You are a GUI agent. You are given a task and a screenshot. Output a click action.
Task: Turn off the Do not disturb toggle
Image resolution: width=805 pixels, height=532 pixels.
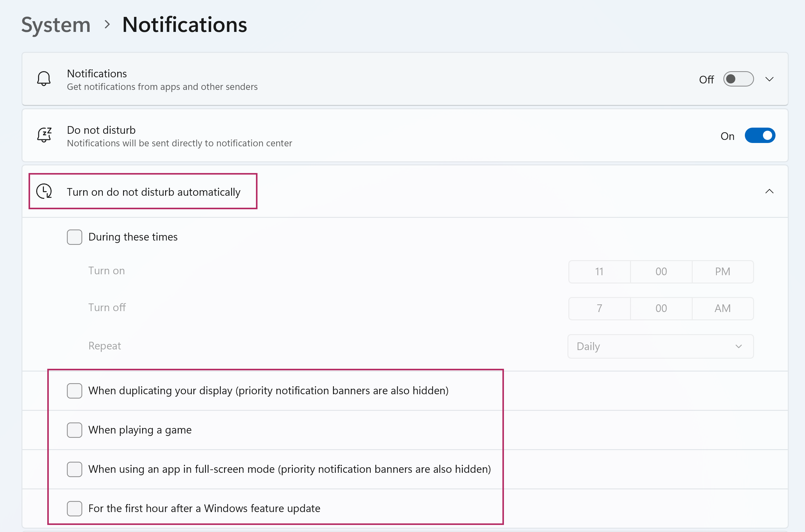[x=760, y=135]
